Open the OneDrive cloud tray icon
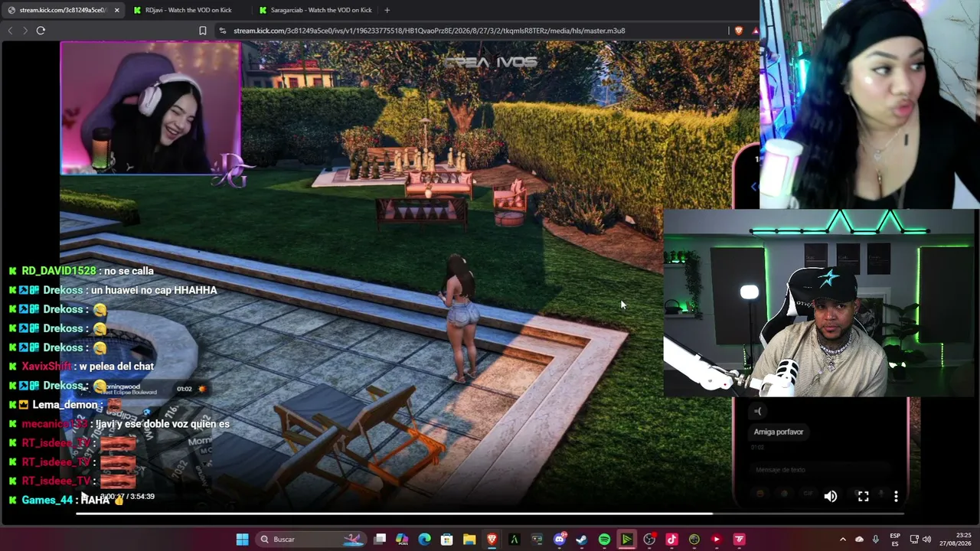 point(859,540)
